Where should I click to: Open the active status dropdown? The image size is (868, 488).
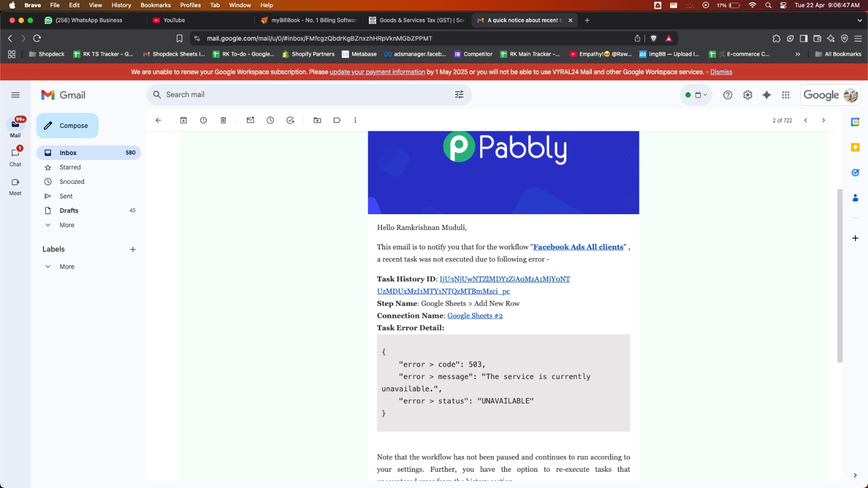[696, 95]
